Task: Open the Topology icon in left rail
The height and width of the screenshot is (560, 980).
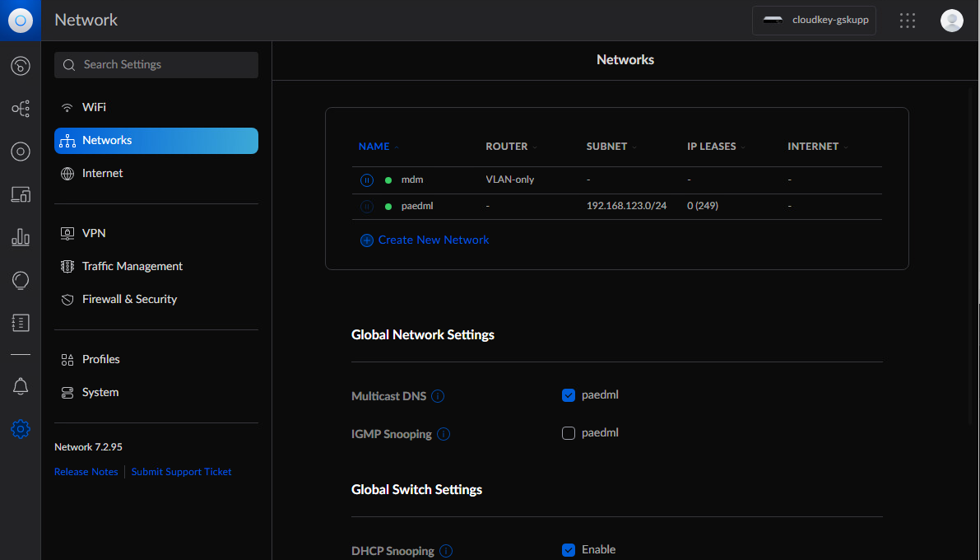Action: click(x=21, y=108)
